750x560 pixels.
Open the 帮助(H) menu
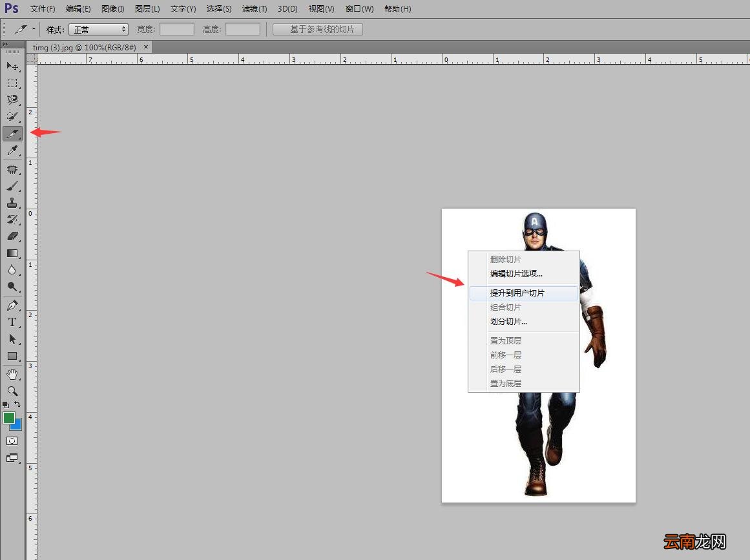point(398,9)
